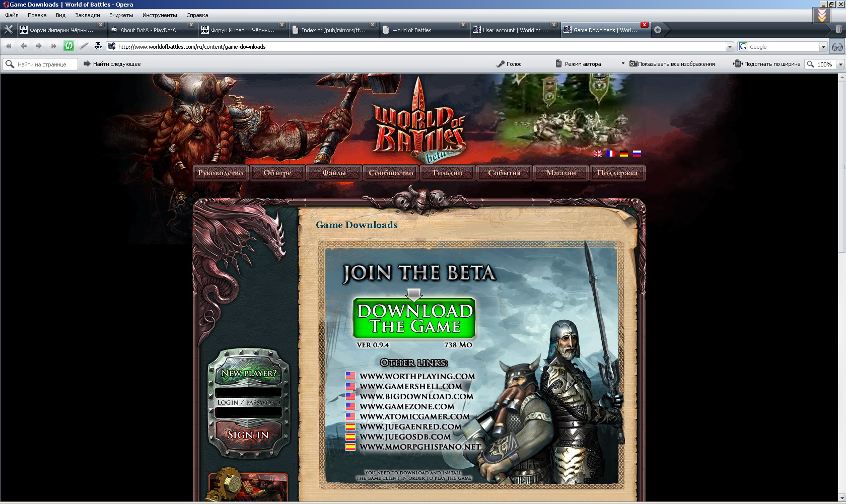Click the World of Battles logo
This screenshot has height=504, width=846.
(419, 121)
